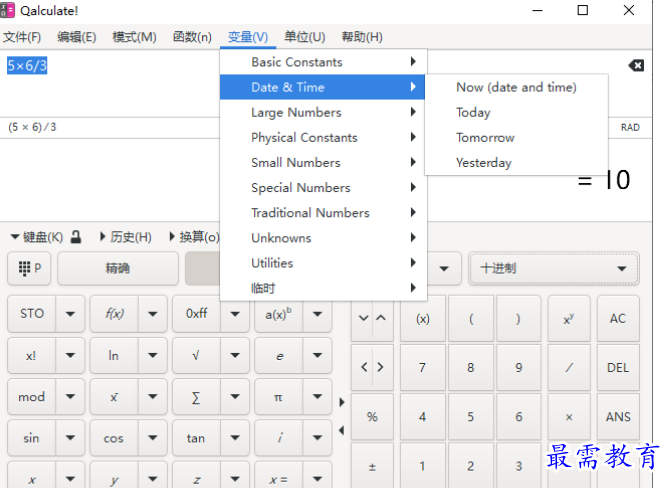Select Now (date and time) variable
This screenshot has height=488, width=668.
516,87
